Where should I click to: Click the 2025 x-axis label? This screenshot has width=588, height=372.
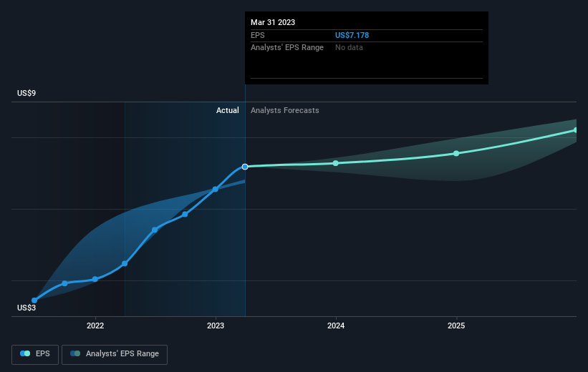coord(456,325)
